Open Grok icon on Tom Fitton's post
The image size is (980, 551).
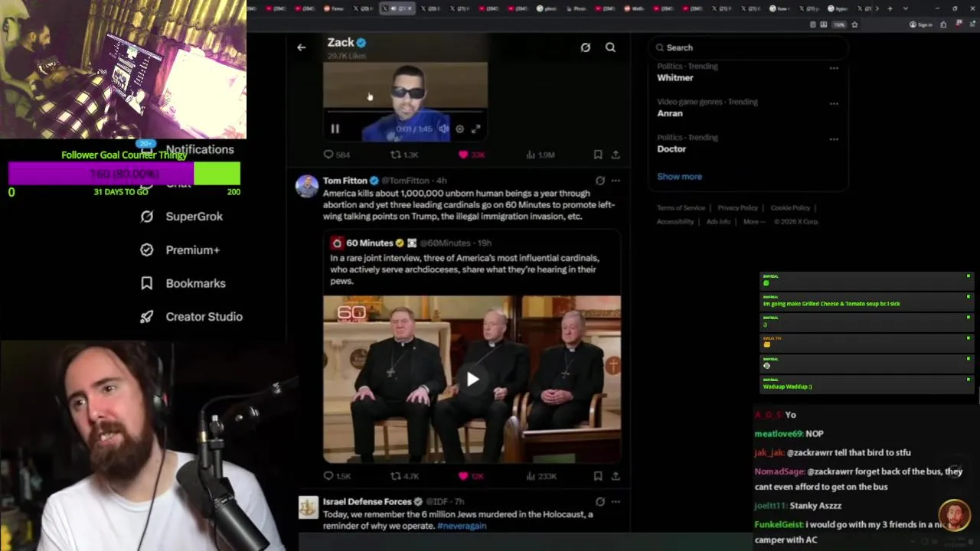pyautogui.click(x=600, y=181)
